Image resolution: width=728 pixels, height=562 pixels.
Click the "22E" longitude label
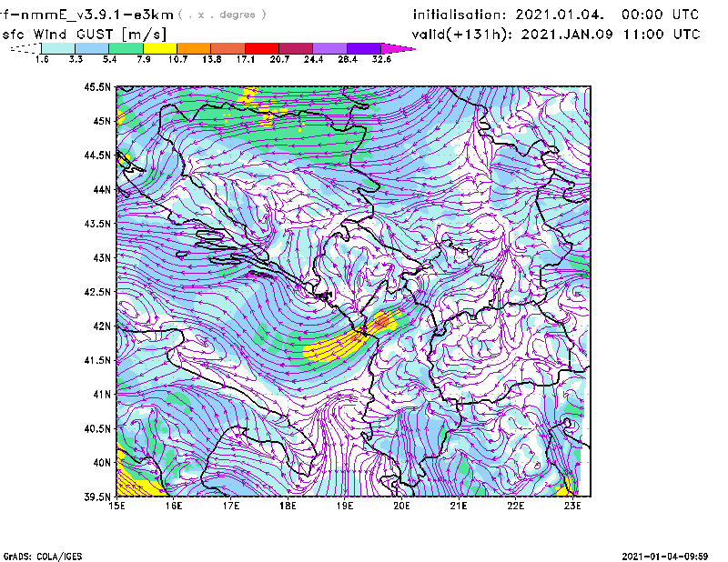tap(516, 506)
